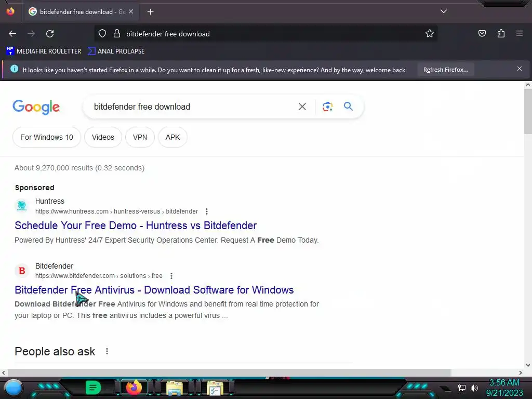Click the site security padlock icon
Screen dimensions: 532x399
point(117,34)
